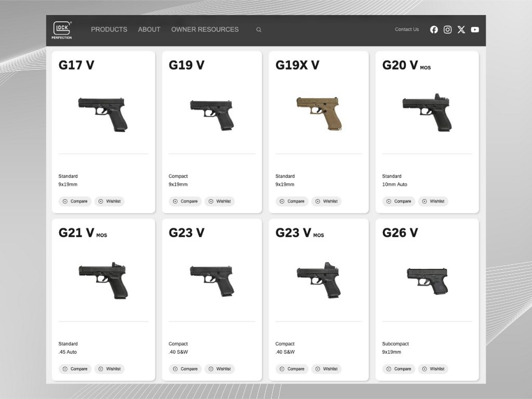Visit the Facebook page icon
532x399 pixels.
click(x=434, y=30)
